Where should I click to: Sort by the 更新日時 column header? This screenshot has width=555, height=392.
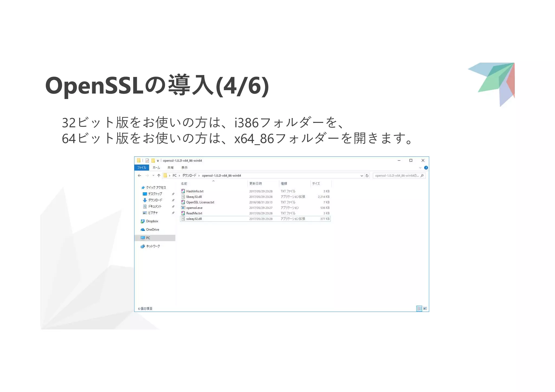[256, 184]
